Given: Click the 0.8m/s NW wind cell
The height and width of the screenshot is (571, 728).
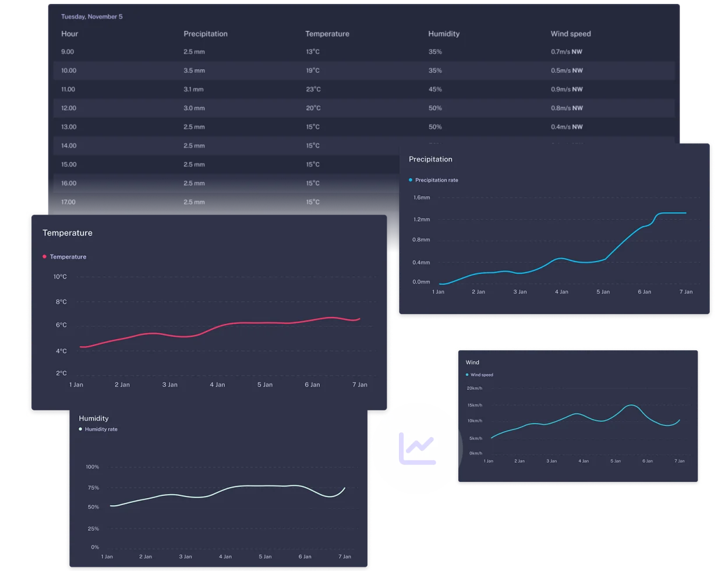Looking at the screenshot, I should point(567,108).
